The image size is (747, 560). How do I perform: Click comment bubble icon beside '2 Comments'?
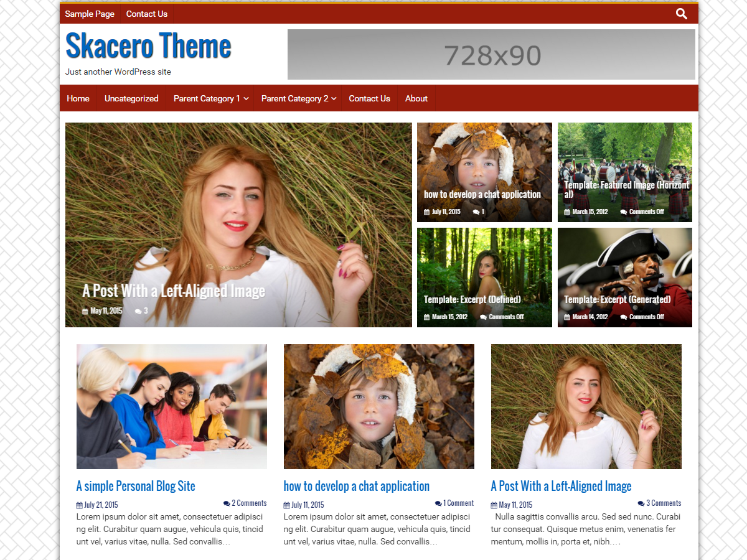[x=227, y=503]
